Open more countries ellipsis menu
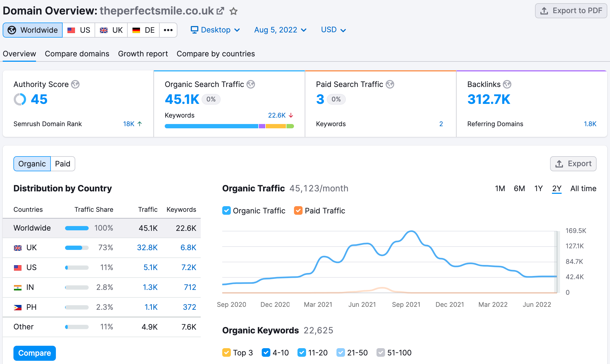This screenshot has height=364, width=610. tap(168, 30)
